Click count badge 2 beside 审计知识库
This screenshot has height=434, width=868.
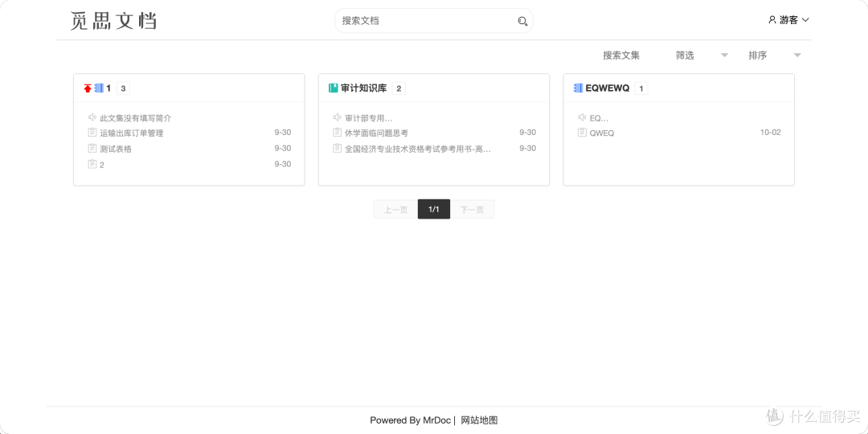tap(399, 88)
